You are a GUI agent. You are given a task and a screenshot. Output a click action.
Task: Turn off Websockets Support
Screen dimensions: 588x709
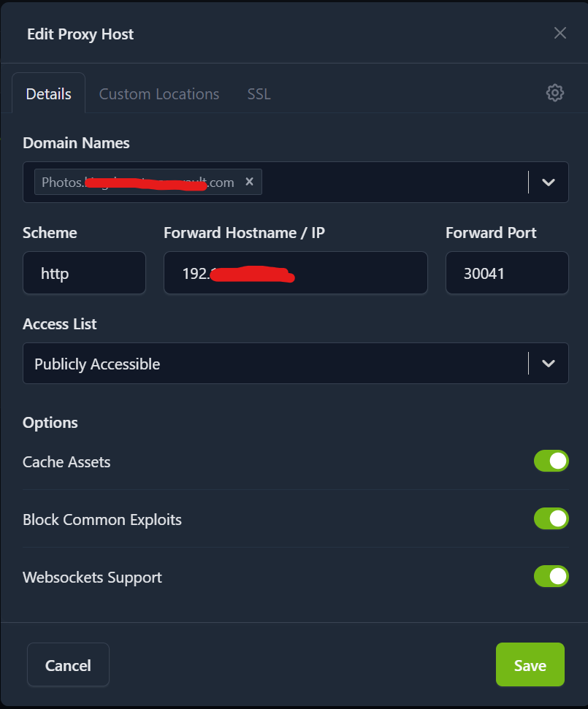tap(551, 576)
